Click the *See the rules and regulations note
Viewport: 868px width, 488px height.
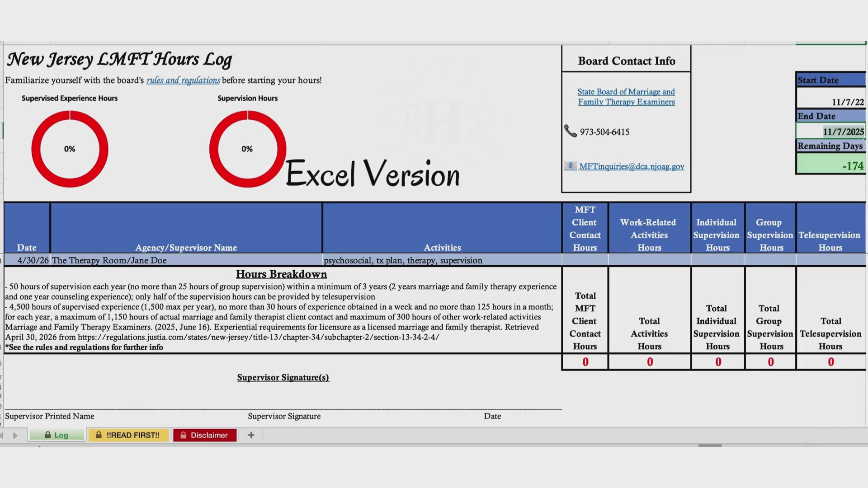84,347
